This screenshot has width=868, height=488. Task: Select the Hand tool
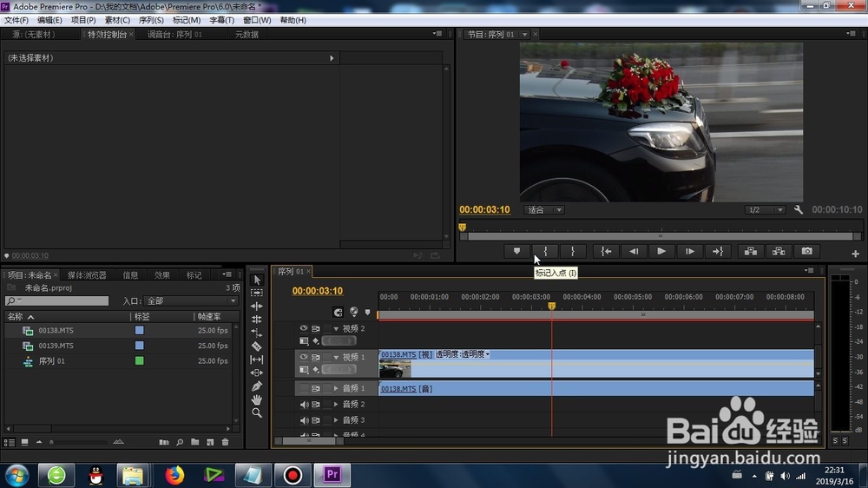(x=256, y=399)
